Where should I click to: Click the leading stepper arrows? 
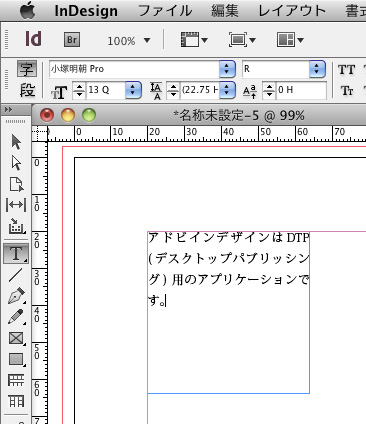click(173, 90)
